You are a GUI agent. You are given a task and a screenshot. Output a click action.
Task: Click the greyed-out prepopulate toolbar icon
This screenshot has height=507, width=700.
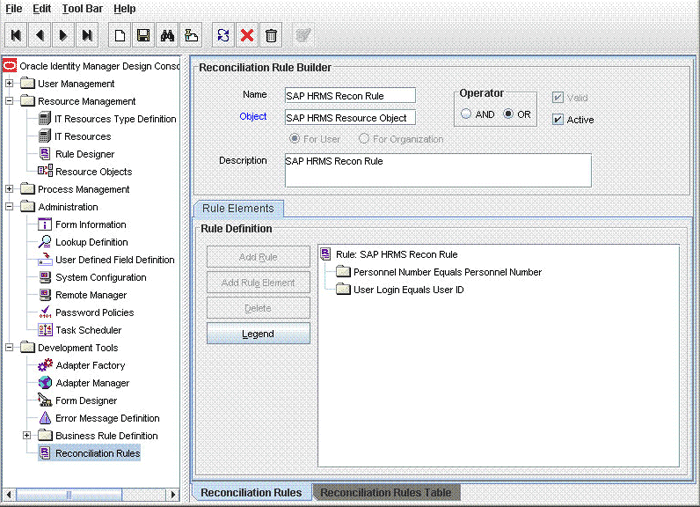point(303,35)
